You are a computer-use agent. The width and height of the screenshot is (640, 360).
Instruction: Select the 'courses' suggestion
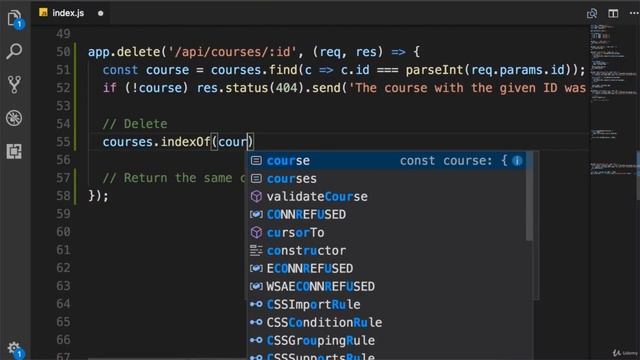tap(387, 178)
